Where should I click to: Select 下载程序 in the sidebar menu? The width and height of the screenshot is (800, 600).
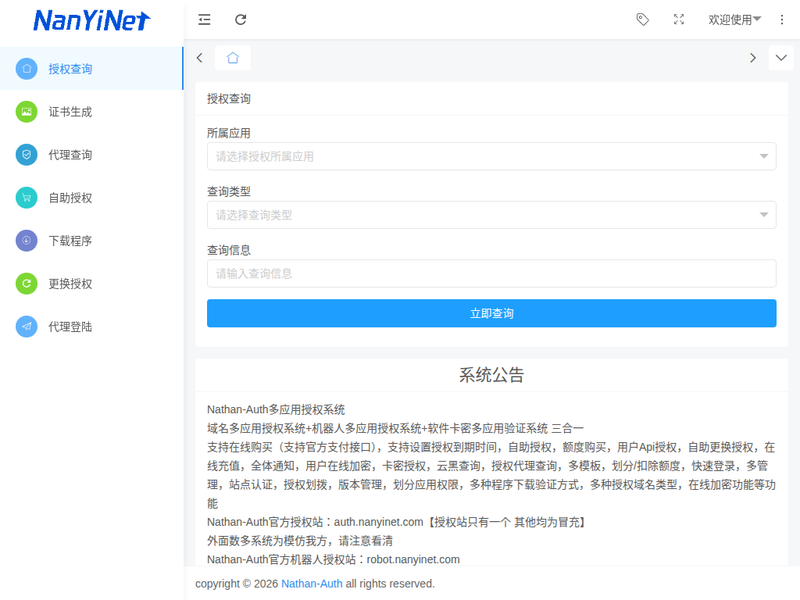pyautogui.click(x=91, y=240)
